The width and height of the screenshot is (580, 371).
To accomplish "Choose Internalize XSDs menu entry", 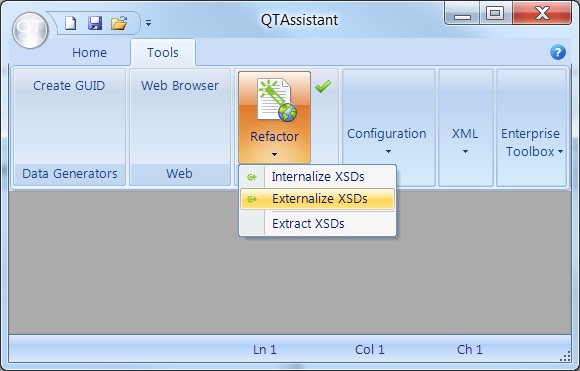I will (x=318, y=177).
